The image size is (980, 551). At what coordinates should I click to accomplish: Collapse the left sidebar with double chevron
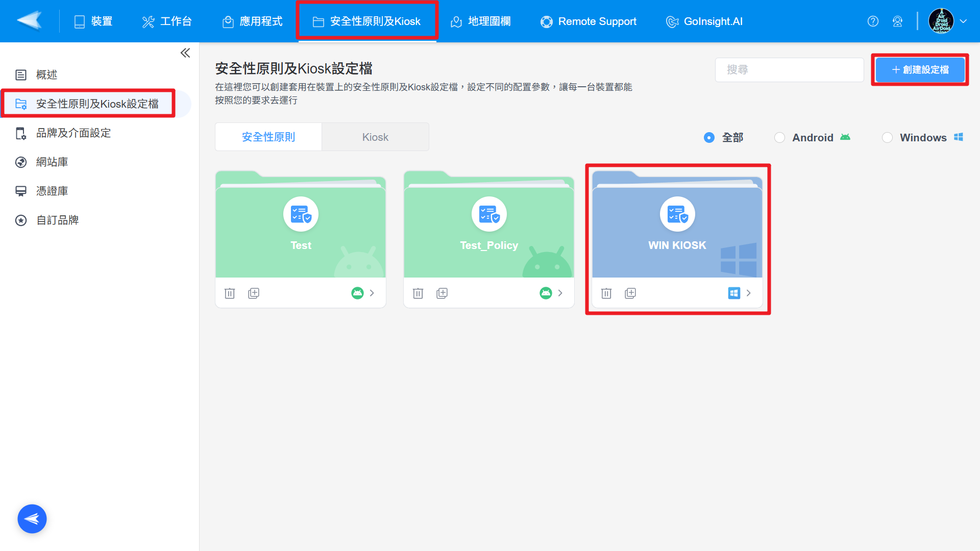[x=185, y=53]
